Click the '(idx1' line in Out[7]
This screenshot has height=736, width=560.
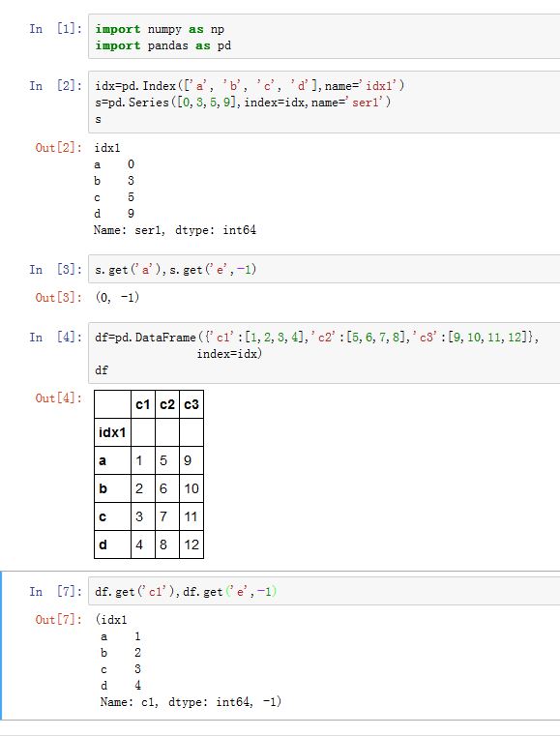point(111,620)
